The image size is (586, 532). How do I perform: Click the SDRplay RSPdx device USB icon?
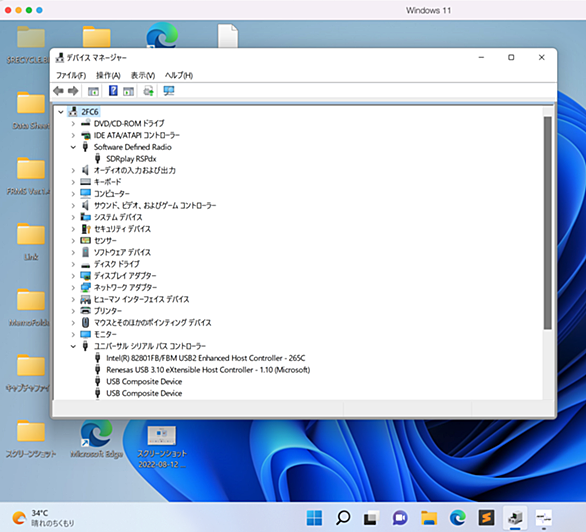(x=98, y=159)
